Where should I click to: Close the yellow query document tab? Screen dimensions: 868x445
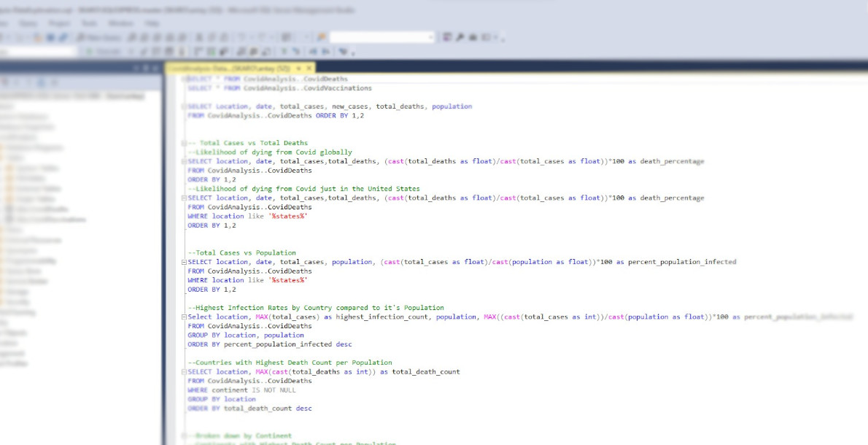point(309,68)
